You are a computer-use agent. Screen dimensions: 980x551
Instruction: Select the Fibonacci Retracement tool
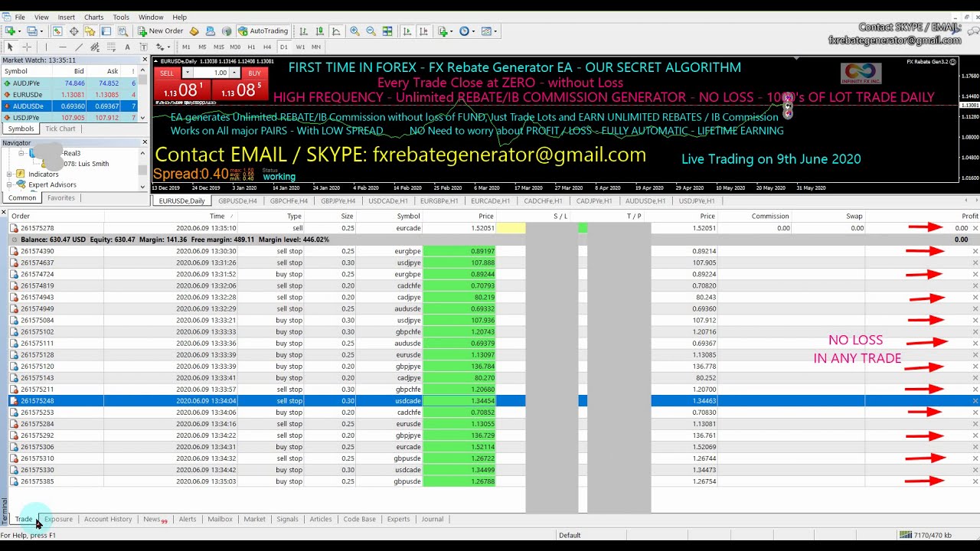(x=111, y=47)
